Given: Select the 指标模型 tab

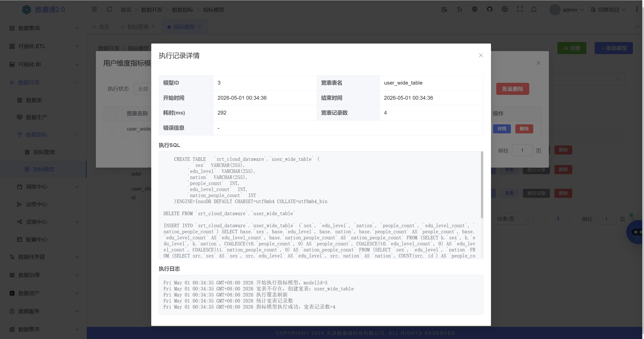Looking at the screenshot, I should click(x=184, y=27).
